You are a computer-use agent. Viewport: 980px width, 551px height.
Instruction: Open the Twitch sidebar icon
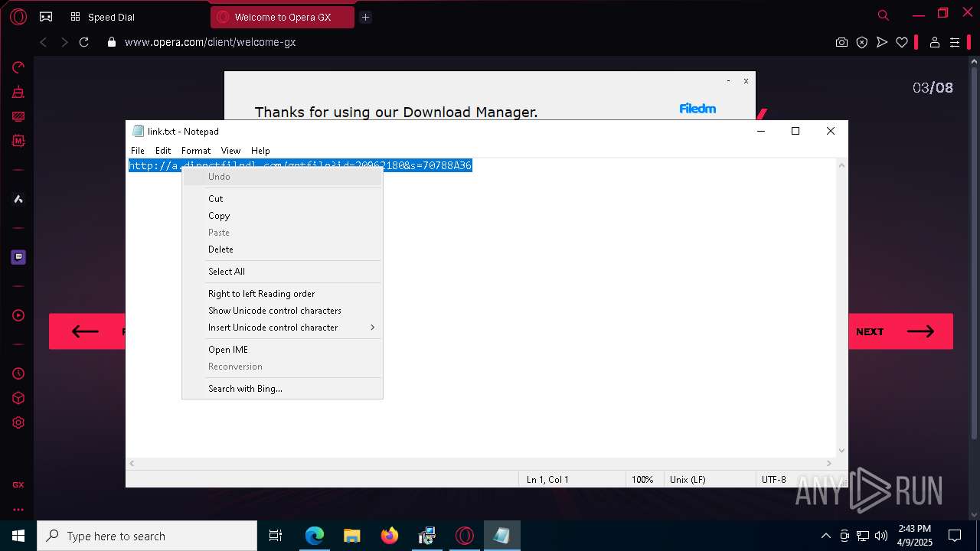pyautogui.click(x=18, y=257)
